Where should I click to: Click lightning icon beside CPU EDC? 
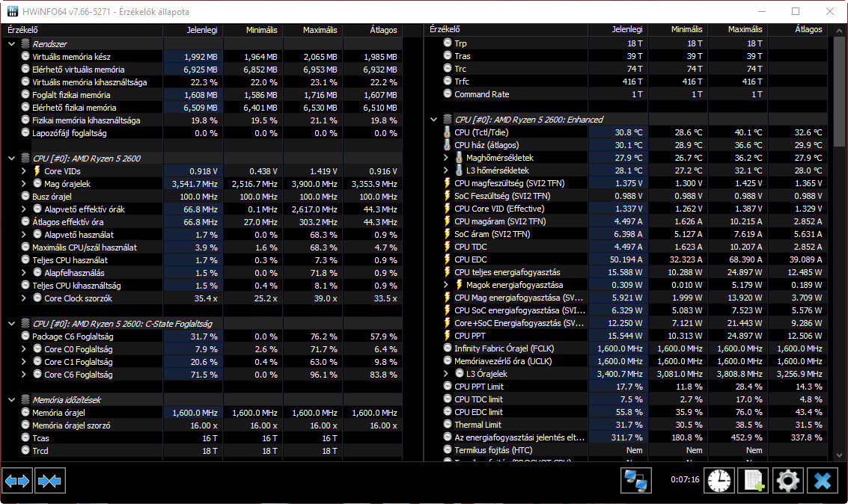click(448, 259)
